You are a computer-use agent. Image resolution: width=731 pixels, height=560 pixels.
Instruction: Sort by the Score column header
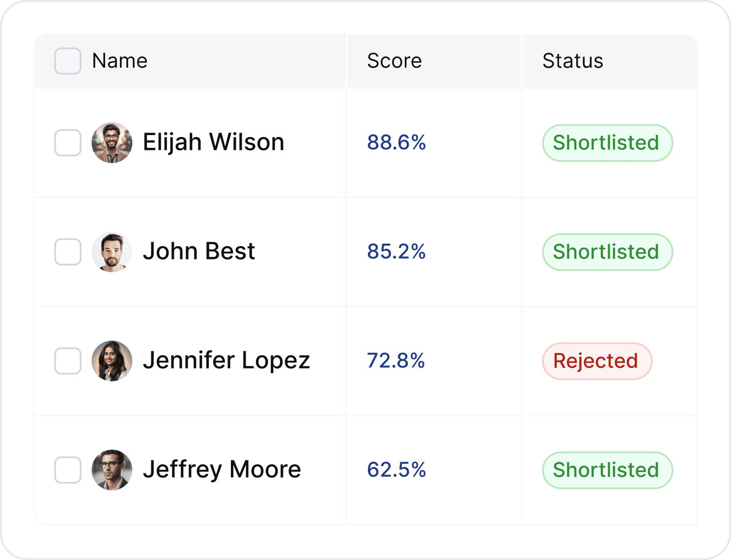(x=394, y=61)
